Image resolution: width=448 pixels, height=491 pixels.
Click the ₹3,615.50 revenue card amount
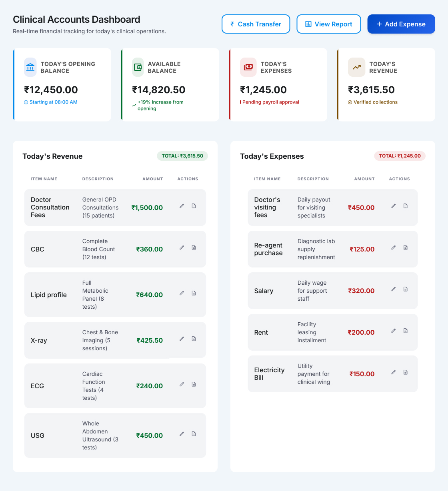[371, 90]
